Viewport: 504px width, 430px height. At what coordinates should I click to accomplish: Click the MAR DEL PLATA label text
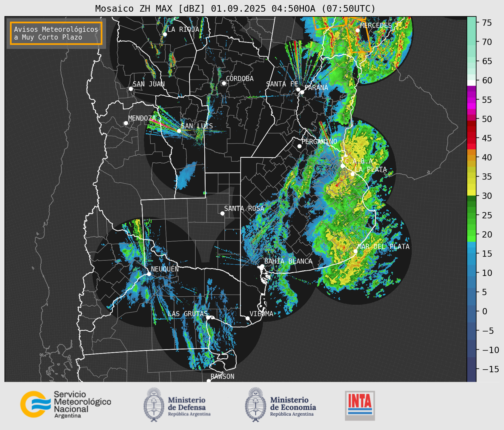tap(384, 246)
